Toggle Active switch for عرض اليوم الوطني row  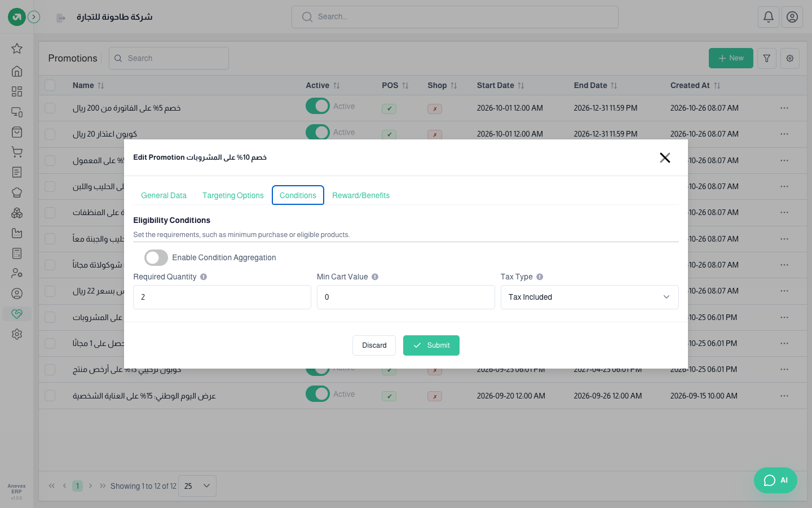coord(317,394)
